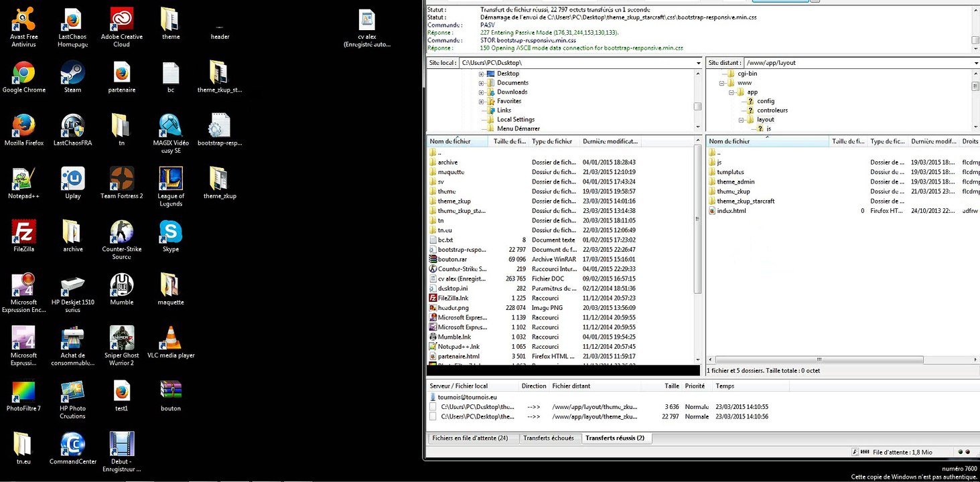Open the FileZilla desktop shortcut
The height and width of the screenshot is (482, 980).
click(x=23, y=233)
